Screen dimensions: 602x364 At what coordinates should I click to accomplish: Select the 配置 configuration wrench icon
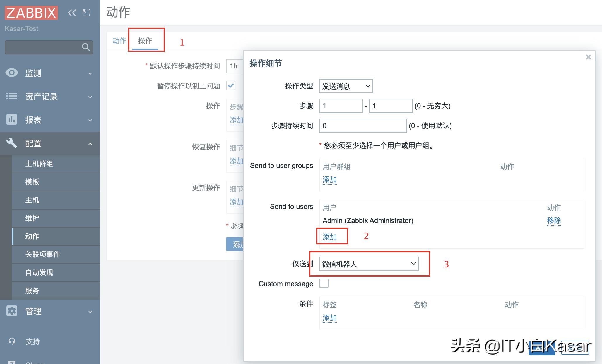[x=11, y=143]
